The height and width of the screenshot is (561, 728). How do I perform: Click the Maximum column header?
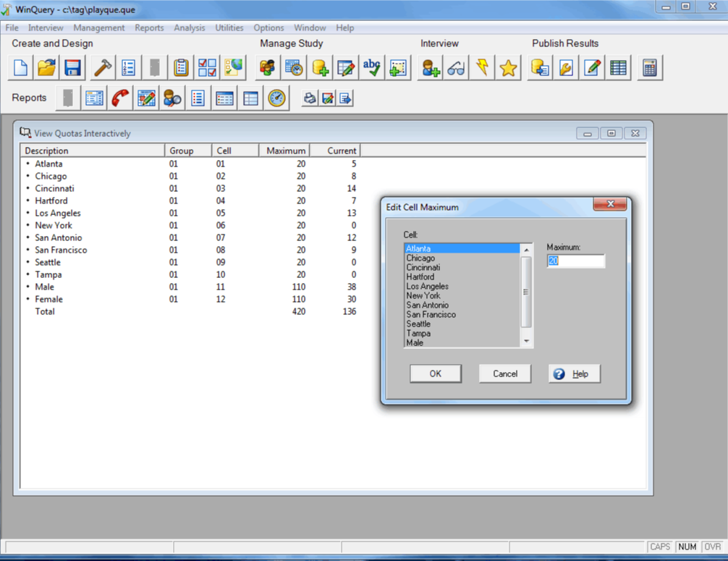[284, 151]
